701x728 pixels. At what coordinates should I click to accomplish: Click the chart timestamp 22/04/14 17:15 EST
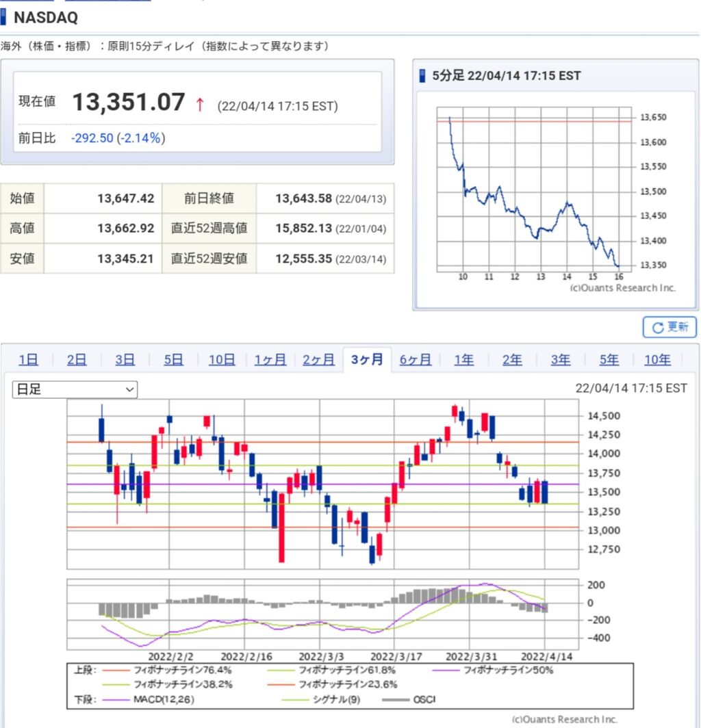[631, 388]
